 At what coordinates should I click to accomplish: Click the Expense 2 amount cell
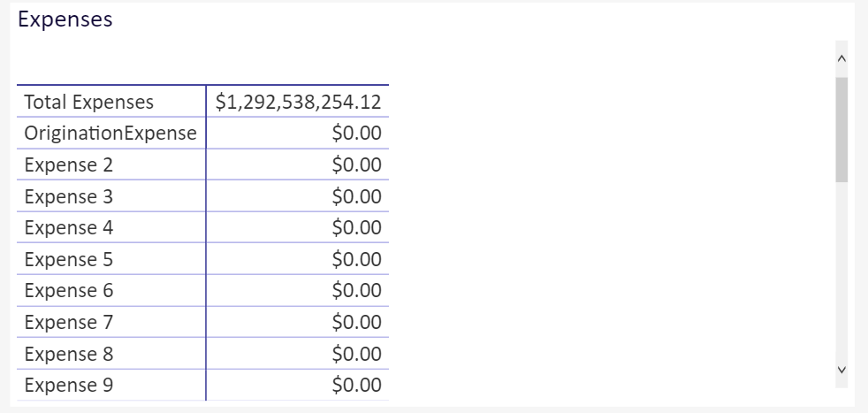click(298, 164)
